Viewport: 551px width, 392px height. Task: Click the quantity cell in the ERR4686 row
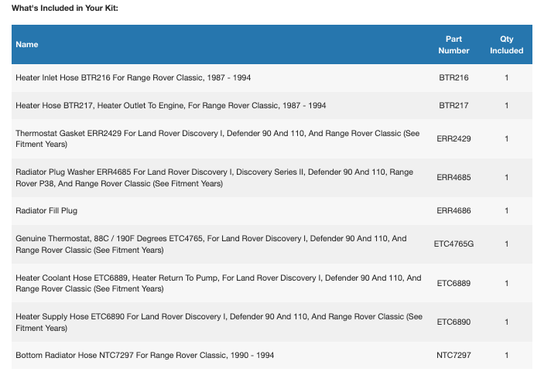coord(506,210)
